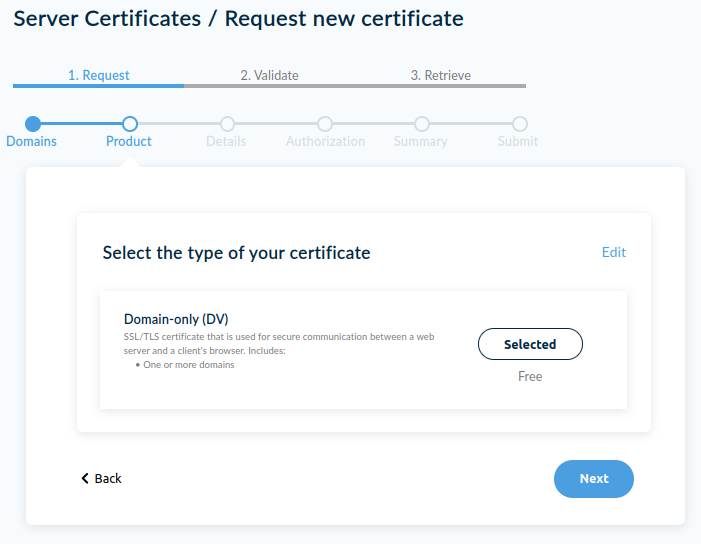Viewport: 701px width, 544px height.
Task: Click the Summary step label
Action: click(x=420, y=141)
